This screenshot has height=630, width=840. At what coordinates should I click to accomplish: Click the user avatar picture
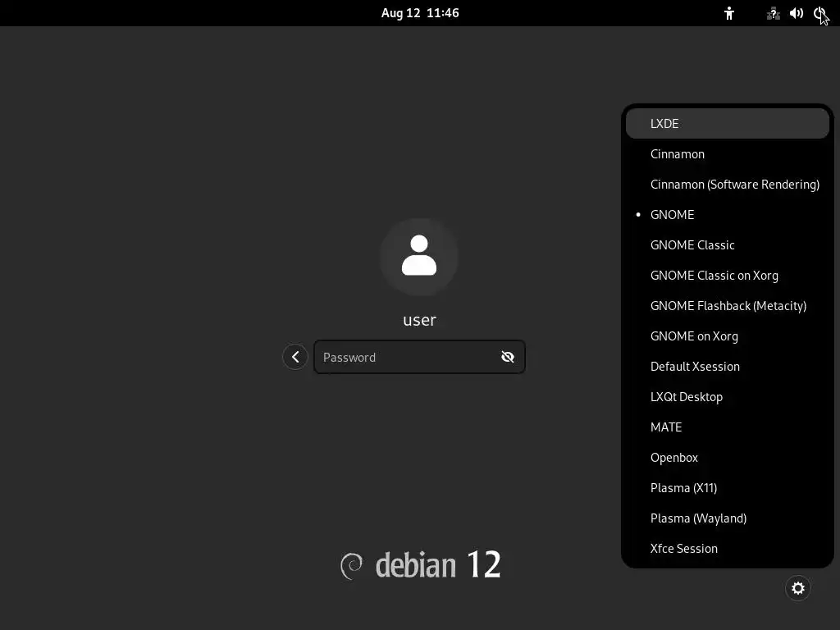419,257
